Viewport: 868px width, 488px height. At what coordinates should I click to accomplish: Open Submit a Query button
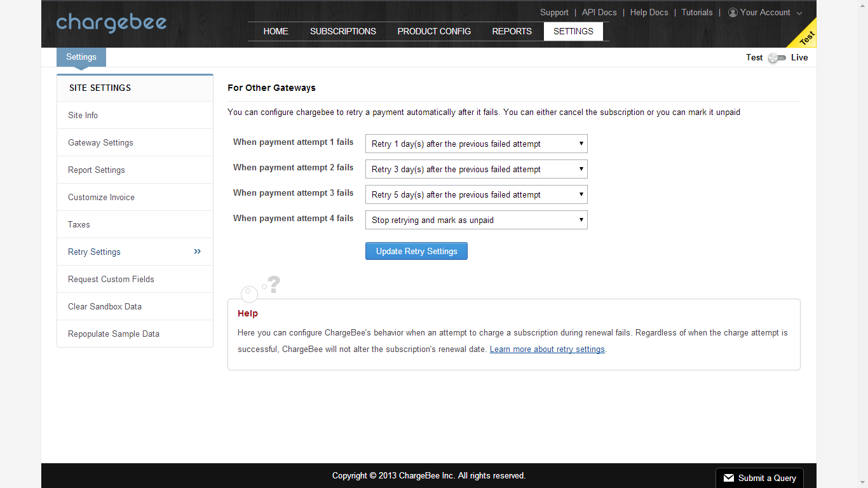tap(759, 478)
